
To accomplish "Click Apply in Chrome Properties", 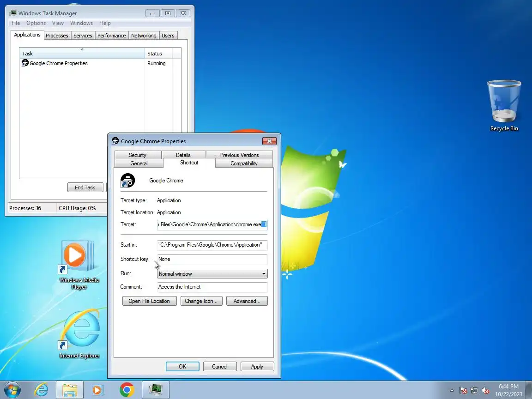I will [x=257, y=366].
